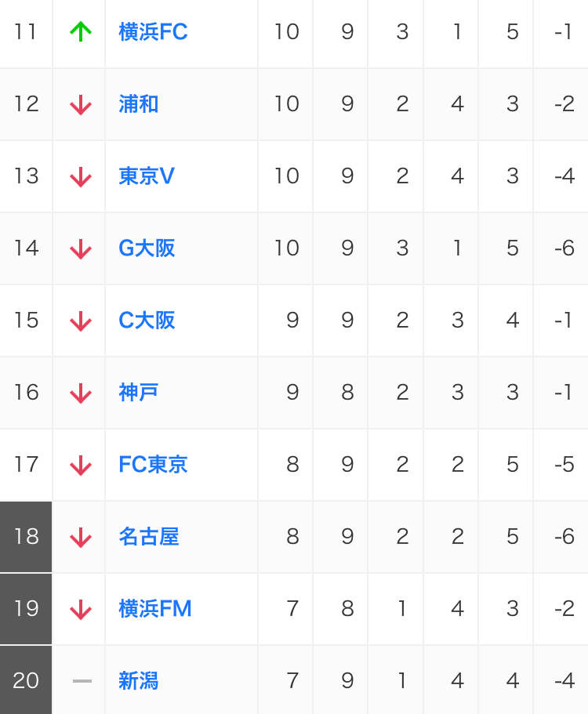Open the C大阪 team link
The image size is (588, 714).
click(x=147, y=320)
